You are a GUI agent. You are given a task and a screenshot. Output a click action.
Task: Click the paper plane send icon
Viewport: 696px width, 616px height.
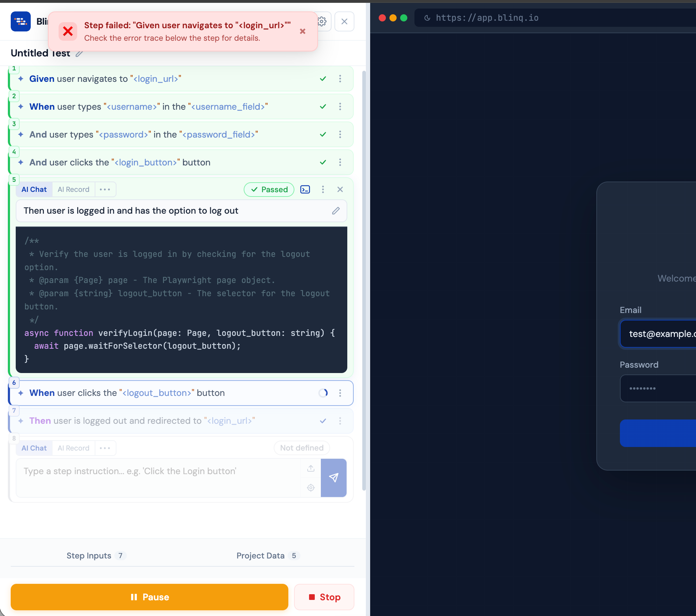click(334, 478)
